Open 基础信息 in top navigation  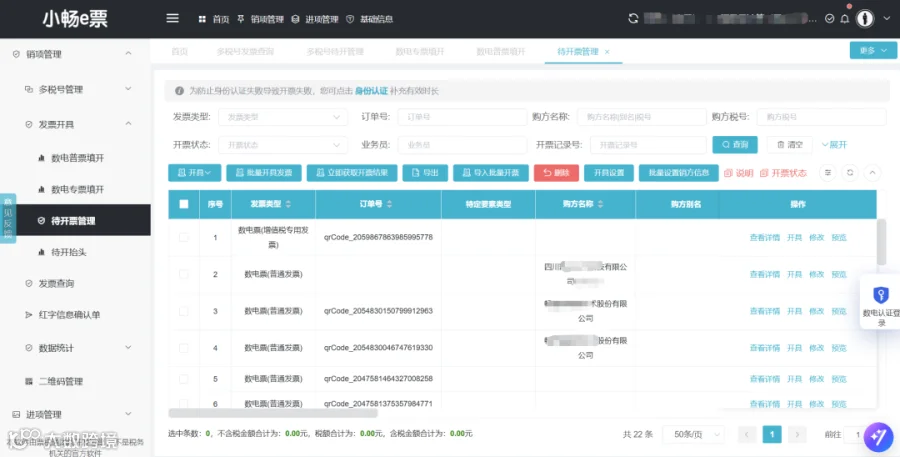370,19
